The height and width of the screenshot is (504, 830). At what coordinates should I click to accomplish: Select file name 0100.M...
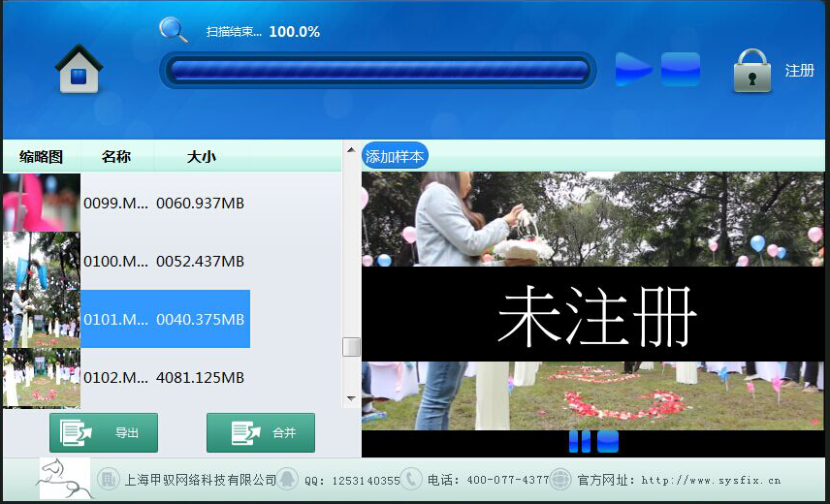116,262
